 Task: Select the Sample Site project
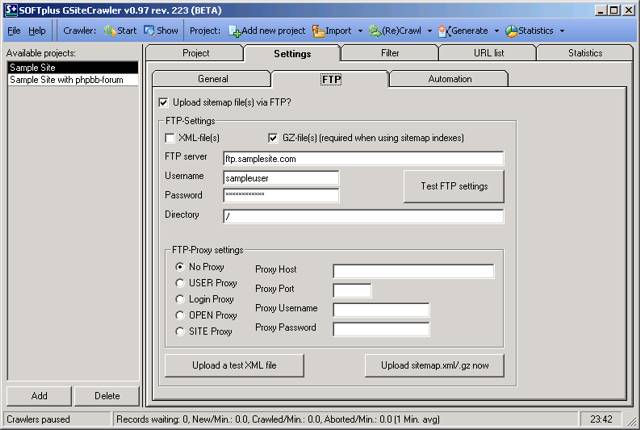click(73, 67)
